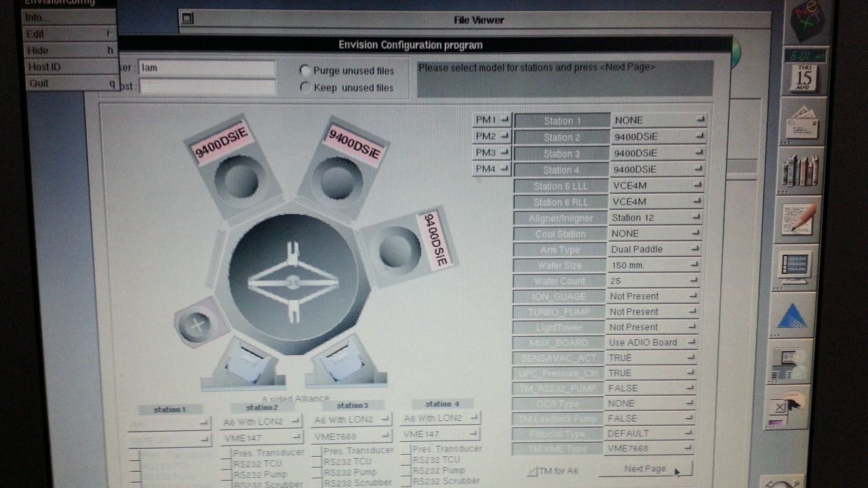Toggle the TM for A6 checkbox

pos(532,470)
